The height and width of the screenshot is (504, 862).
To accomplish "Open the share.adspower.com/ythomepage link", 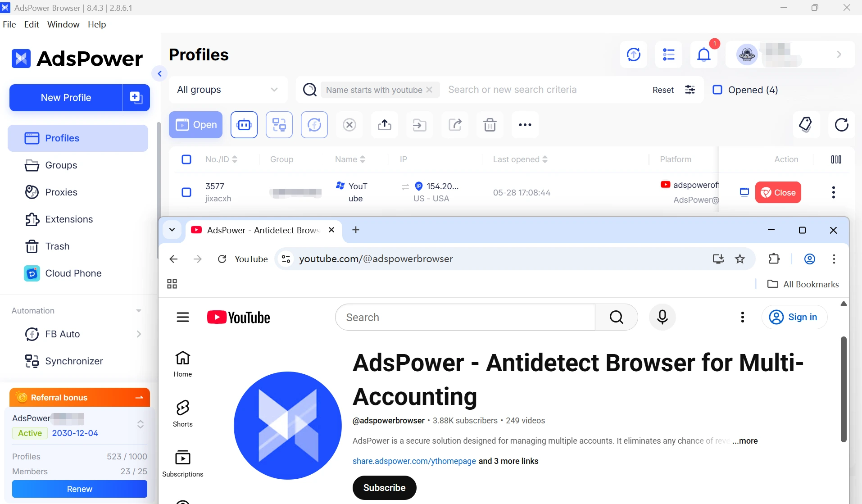I will [414, 461].
